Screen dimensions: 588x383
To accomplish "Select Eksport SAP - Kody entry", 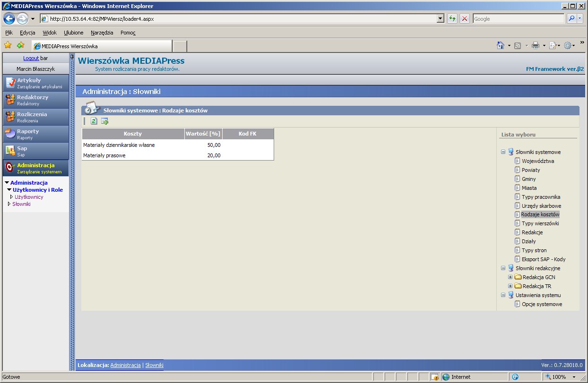I will tap(544, 259).
